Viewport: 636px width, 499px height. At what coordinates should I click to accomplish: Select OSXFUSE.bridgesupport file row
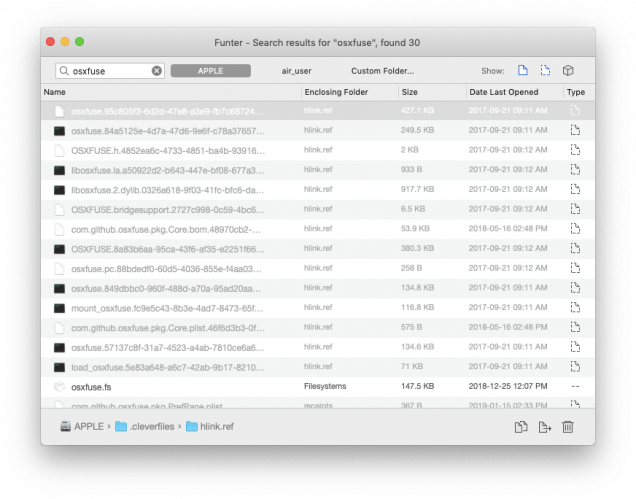pyautogui.click(x=318, y=209)
